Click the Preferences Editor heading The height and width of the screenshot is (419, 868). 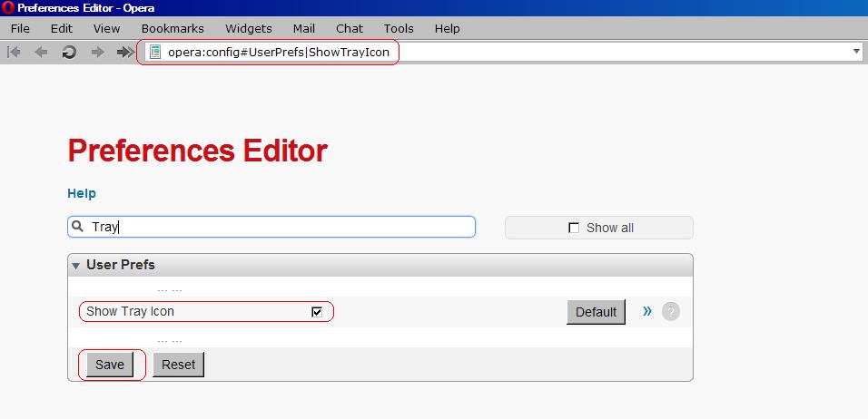198,151
